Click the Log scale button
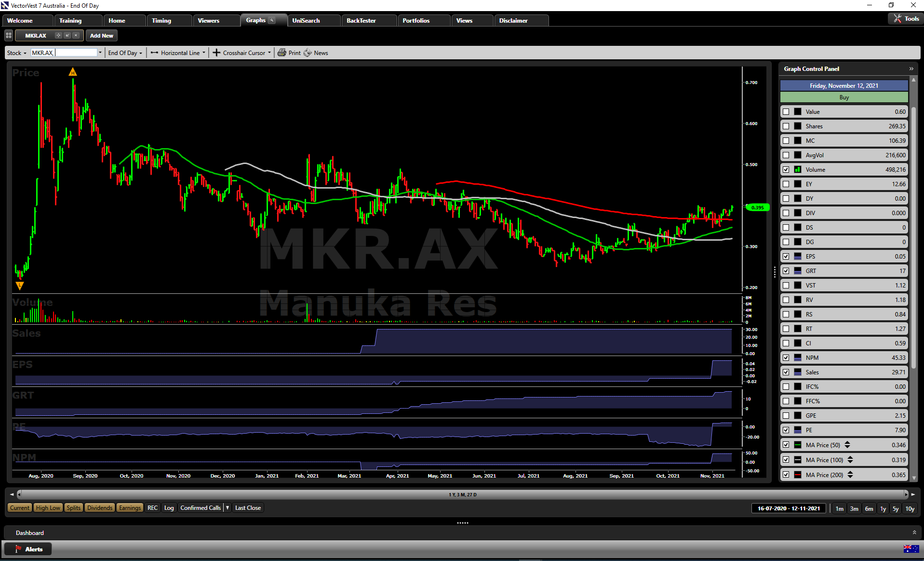This screenshot has width=924, height=561. [x=169, y=508]
